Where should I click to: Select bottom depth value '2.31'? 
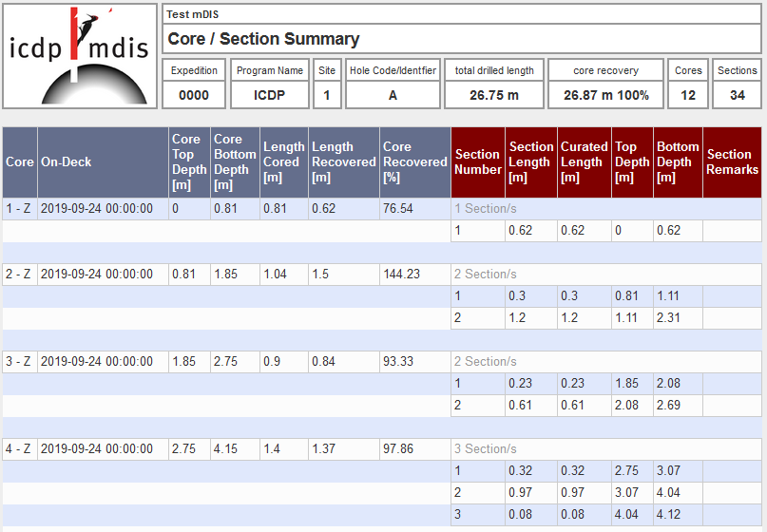click(x=668, y=317)
